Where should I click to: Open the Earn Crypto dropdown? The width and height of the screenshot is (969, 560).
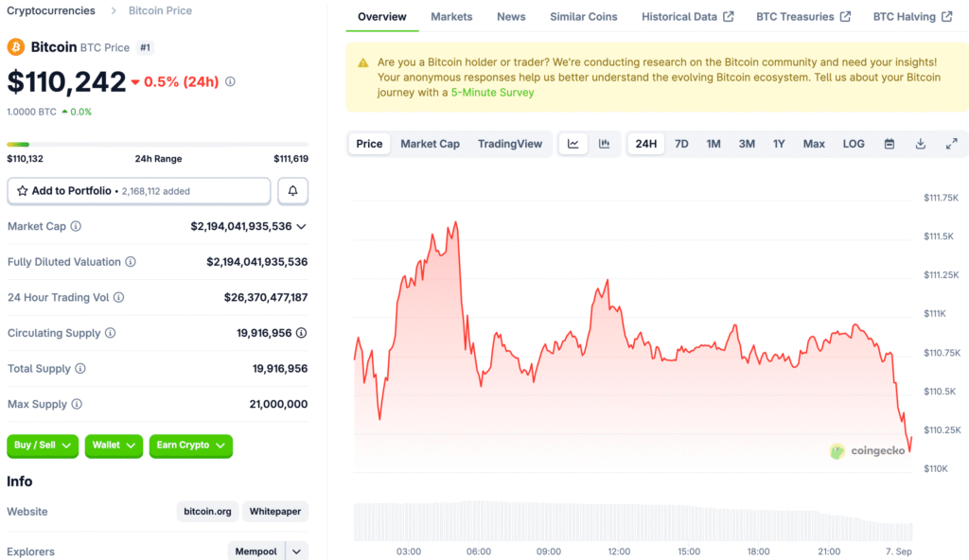coord(191,446)
